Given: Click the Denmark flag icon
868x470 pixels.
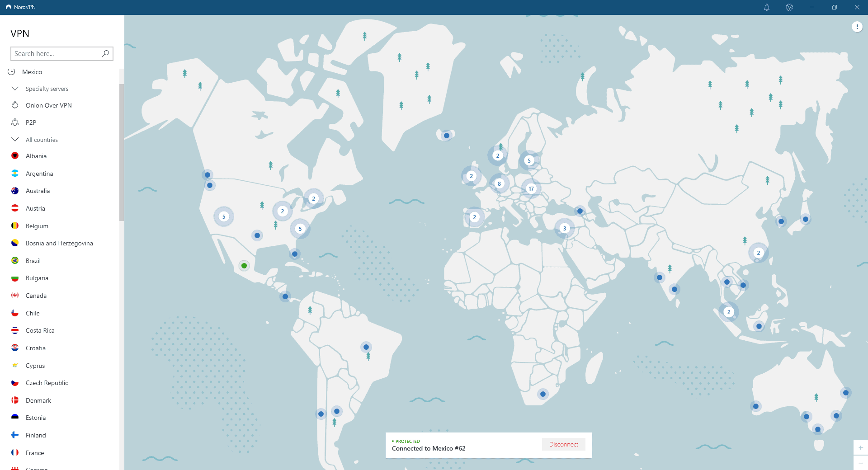Looking at the screenshot, I should pos(15,400).
